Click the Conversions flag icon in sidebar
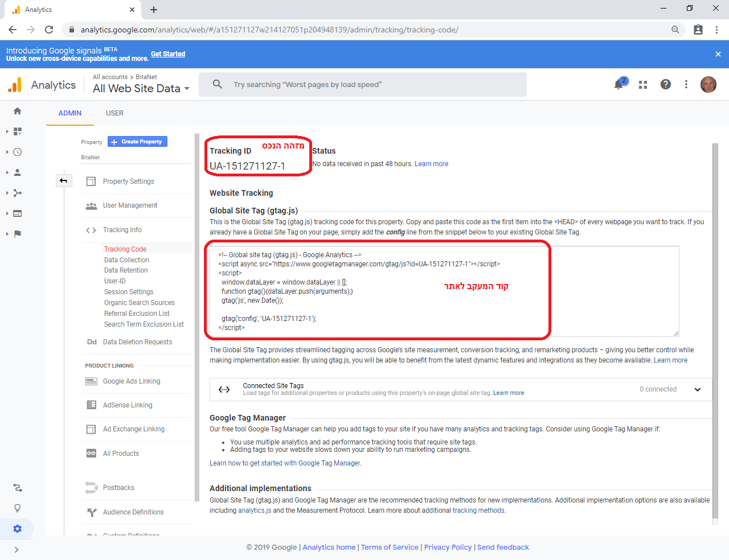The width and height of the screenshot is (729, 560). pyautogui.click(x=17, y=234)
